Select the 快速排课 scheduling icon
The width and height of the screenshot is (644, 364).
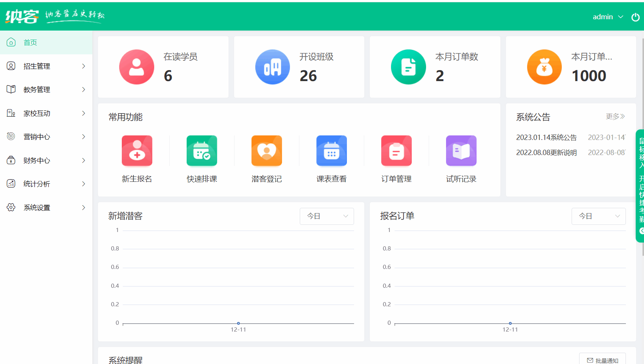point(201,151)
